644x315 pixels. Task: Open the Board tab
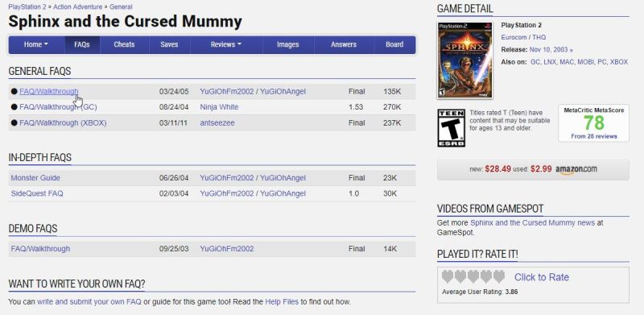coord(394,44)
